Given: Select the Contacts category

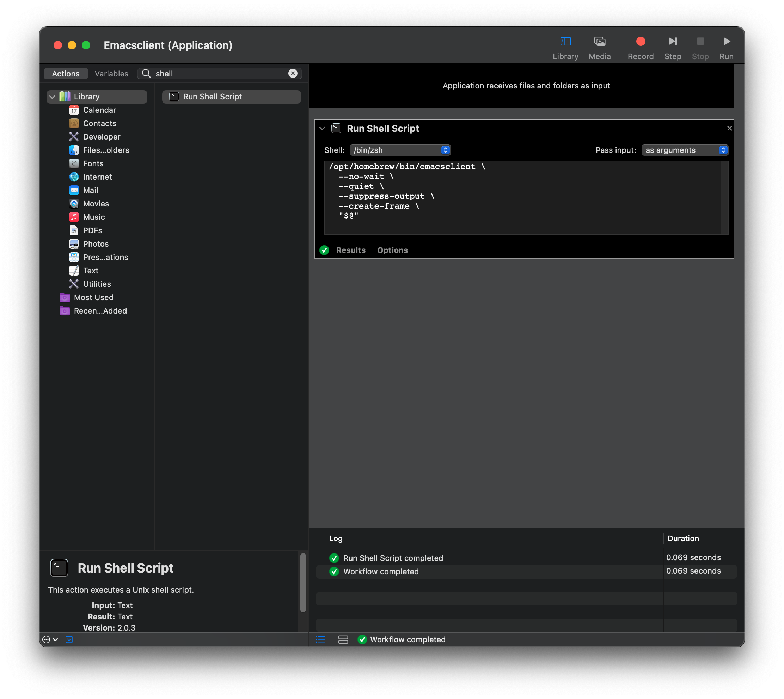Looking at the screenshot, I should pyautogui.click(x=99, y=123).
